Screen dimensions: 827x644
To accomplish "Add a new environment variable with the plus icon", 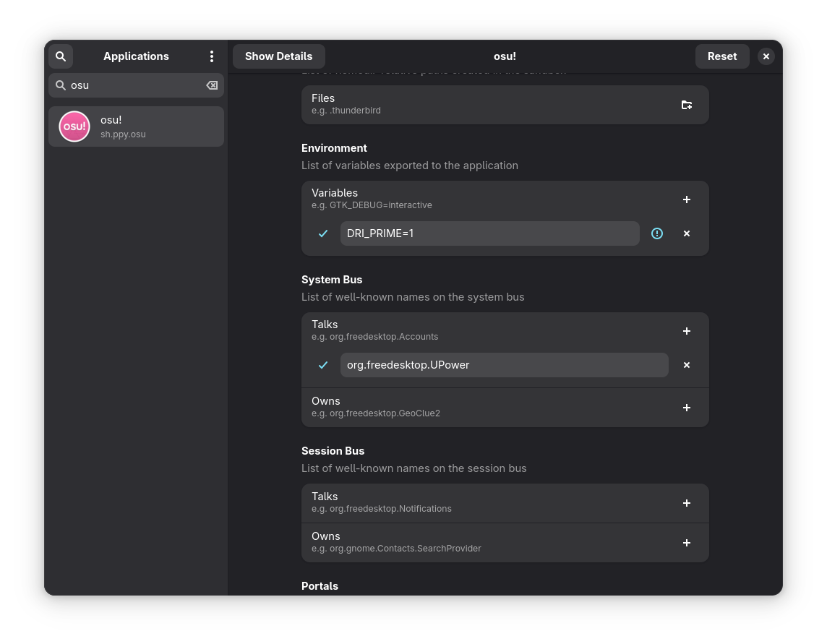I will (x=686, y=199).
